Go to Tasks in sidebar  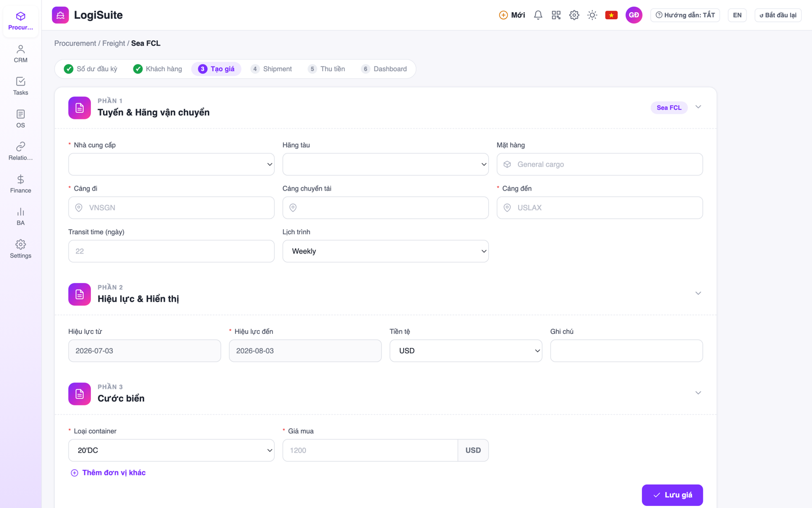[x=20, y=86]
